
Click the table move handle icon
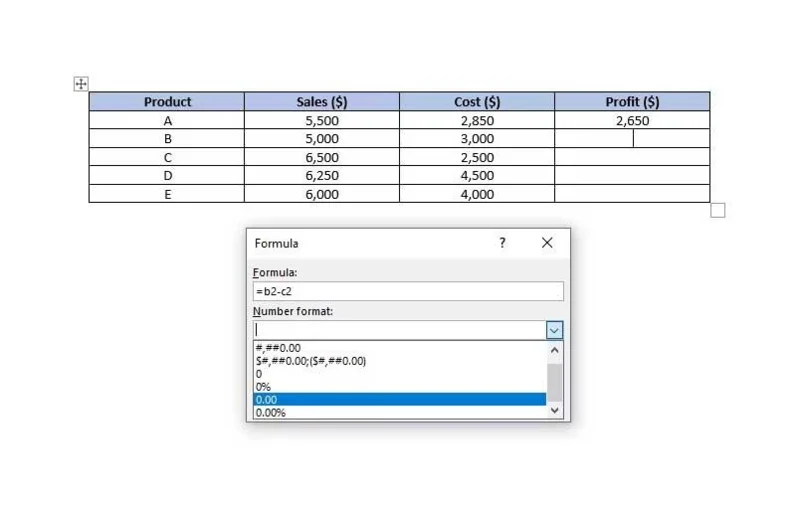pyautogui.click(x=81, y=84)
